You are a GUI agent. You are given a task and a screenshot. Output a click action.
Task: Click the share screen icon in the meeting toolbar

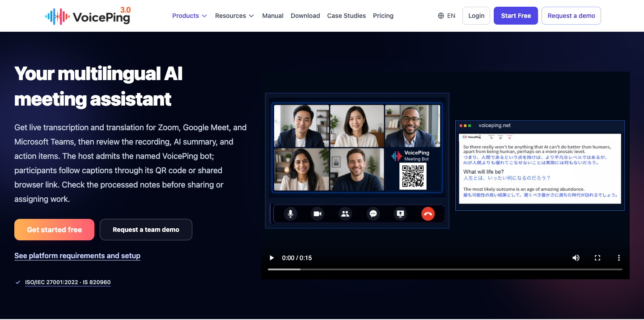click(400, 214)
